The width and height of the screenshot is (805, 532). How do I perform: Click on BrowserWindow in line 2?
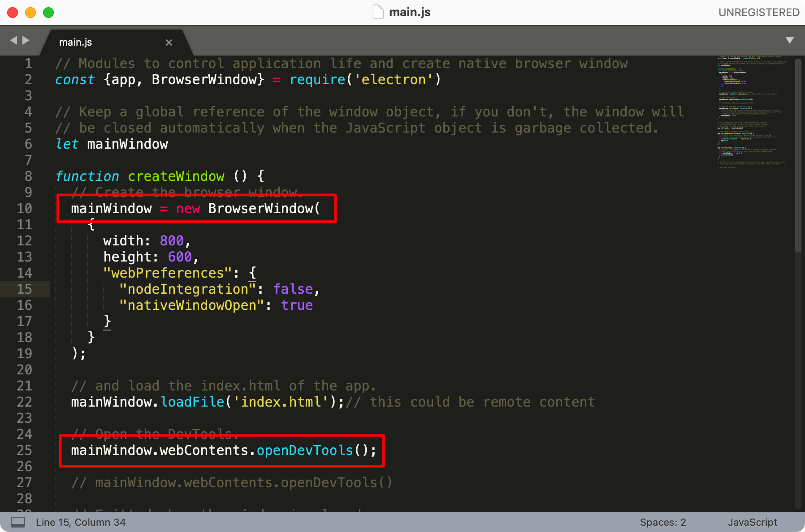[204, 80]
